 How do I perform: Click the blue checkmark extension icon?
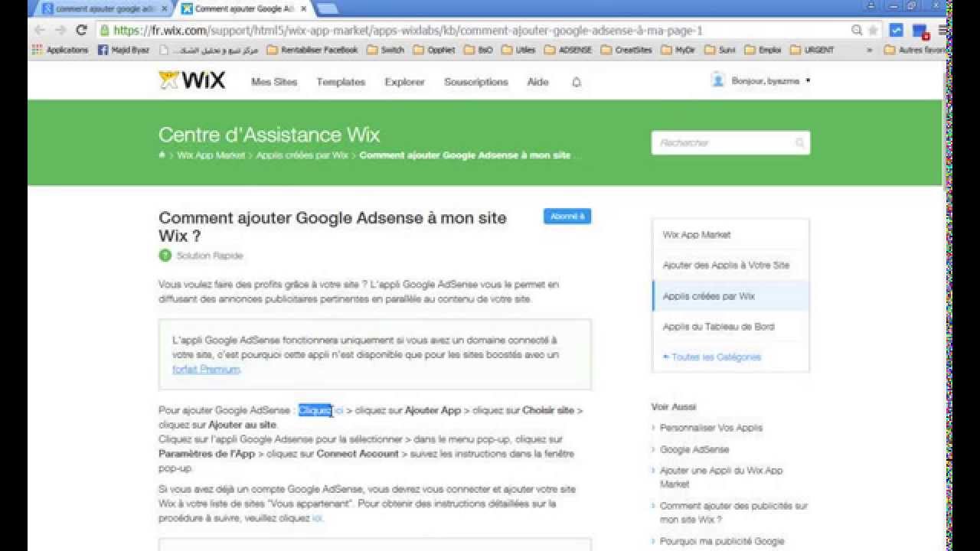(x=897, y=31)
